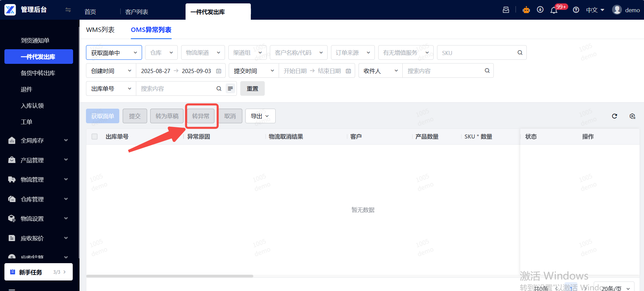Click the 产品管理 bag icon
Screen dimensions: 644x291
12,160
